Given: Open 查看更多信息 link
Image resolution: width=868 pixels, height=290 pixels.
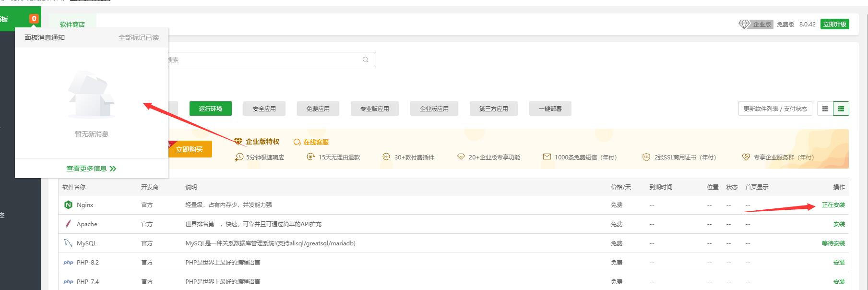Looking at the screenshot, I should click(x=86, y=169).
